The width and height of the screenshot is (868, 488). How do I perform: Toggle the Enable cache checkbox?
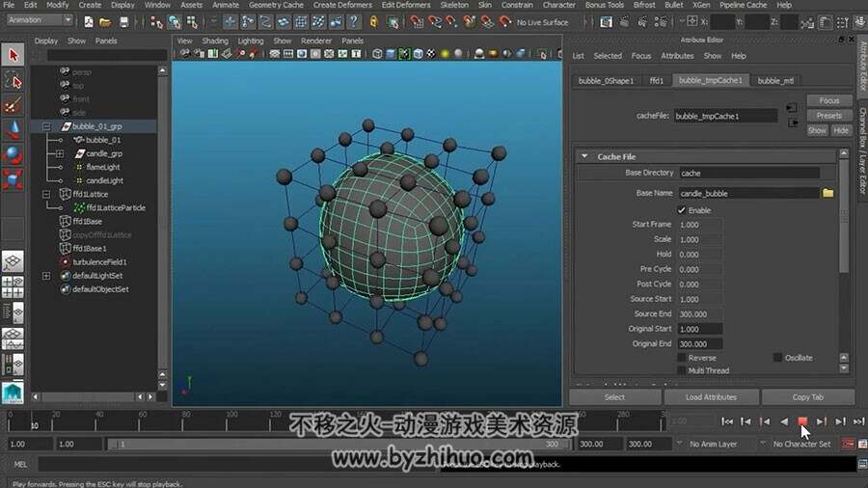[682, 210]
